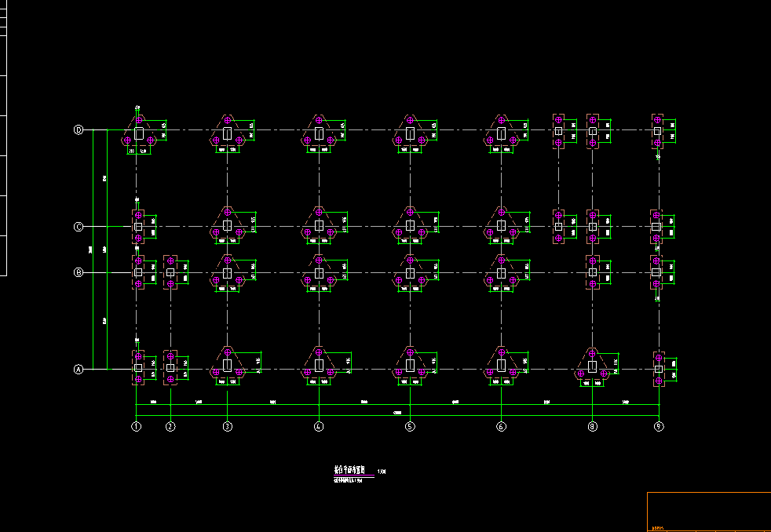771x532 pixels.
Task: Select column grid bubble 6
Action: 501,427
